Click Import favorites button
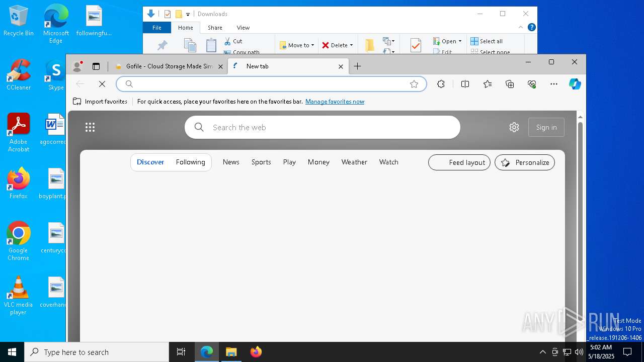The width and height of the screenshot is (644, 362). (100, 102)
